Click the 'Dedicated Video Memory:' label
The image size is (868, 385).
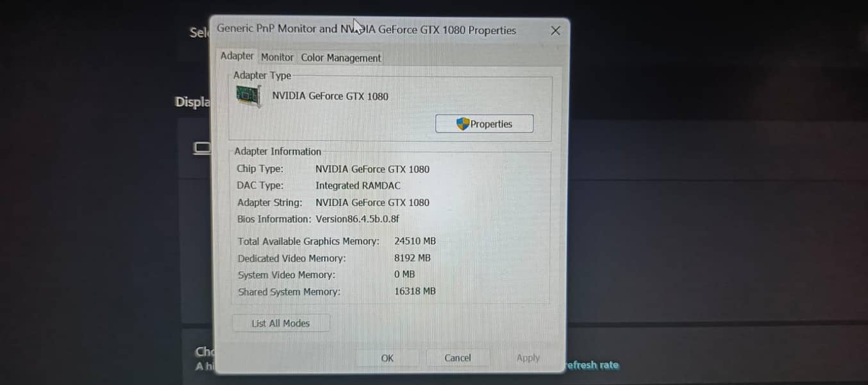click(x=292, y=258)
